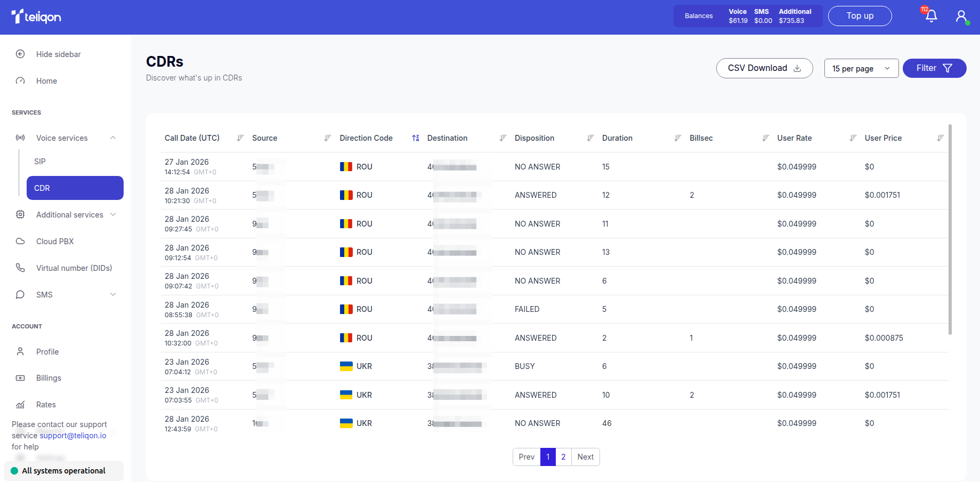The image size is (980, 482).
Task: Open the user account avatar icon
Action: click(x=961, y=16)
